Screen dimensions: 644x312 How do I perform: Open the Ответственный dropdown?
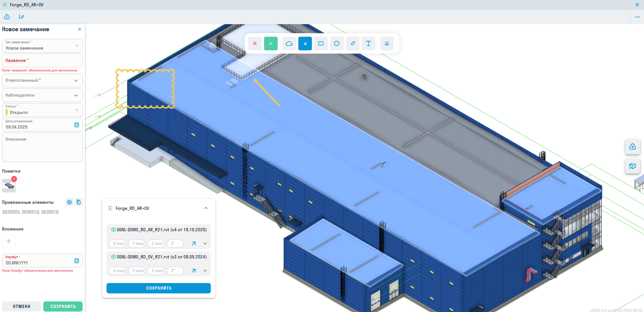click(42, 81)
